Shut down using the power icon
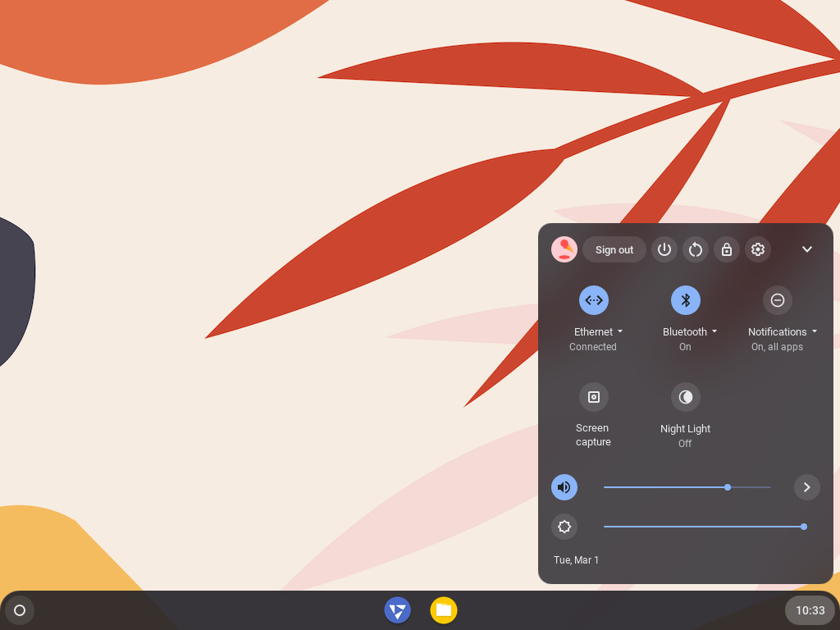The width and height of the screenshot is (840, 630). click(x=664, y=249)
